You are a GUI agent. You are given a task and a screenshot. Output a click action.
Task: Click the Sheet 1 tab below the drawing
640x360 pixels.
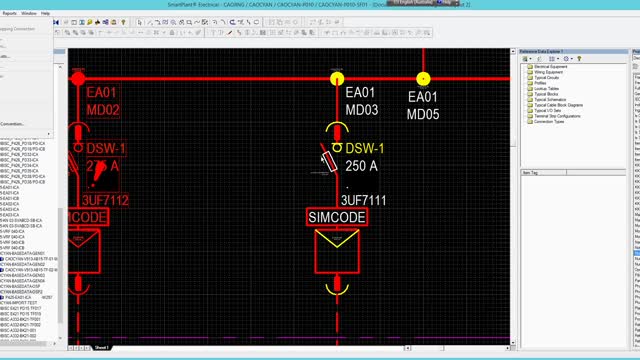point(102,348)
